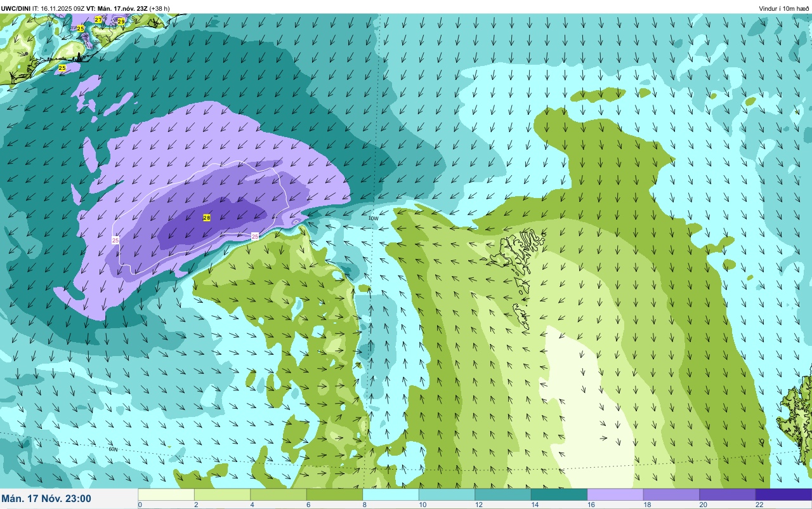Click the yellow 29 label on the map

coord(121,21)
